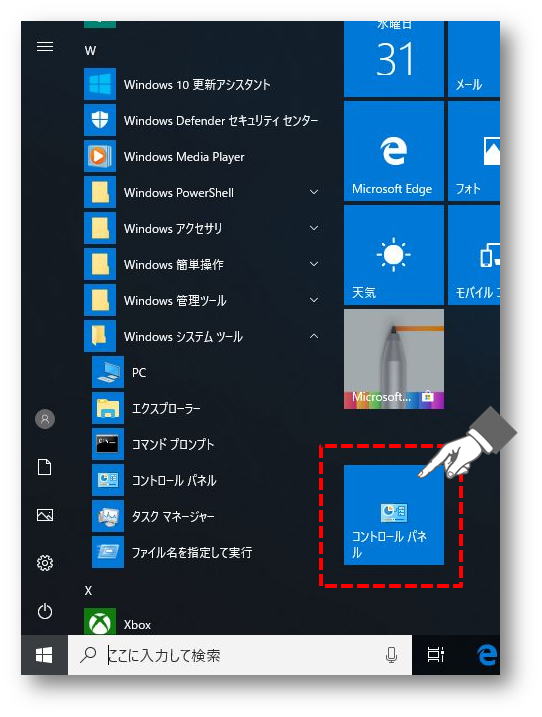Click the Windows Start button
The height and width of the screenshot is (717, 542).
coord(44,655)
